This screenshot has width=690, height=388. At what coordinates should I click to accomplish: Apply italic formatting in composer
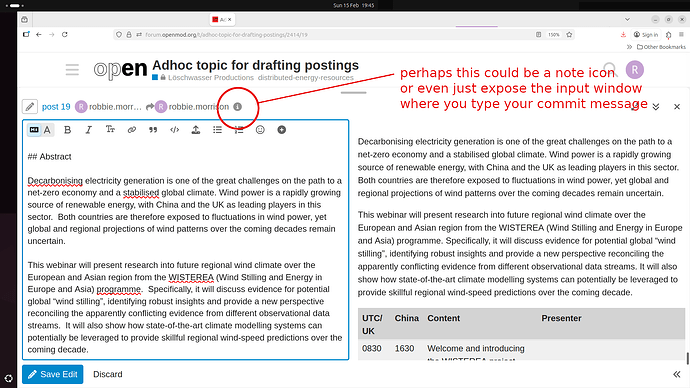(x=88, y=130)
